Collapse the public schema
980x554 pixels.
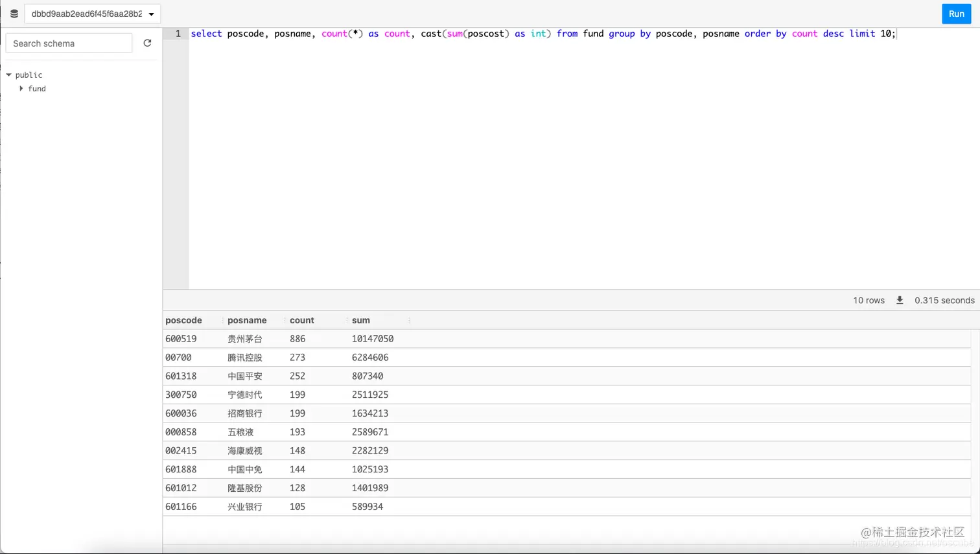[x=9, y=75]
